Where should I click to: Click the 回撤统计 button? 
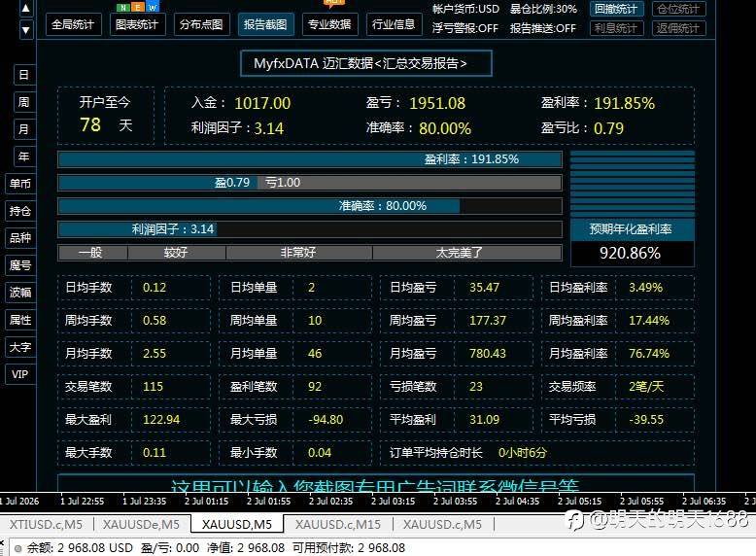click(616, 9)
